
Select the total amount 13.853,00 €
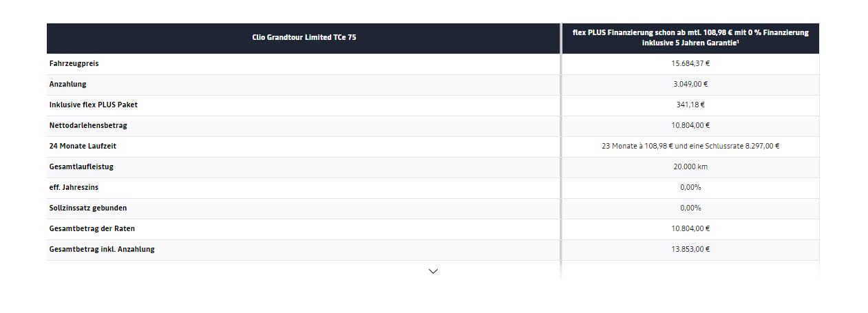(690, 249)
